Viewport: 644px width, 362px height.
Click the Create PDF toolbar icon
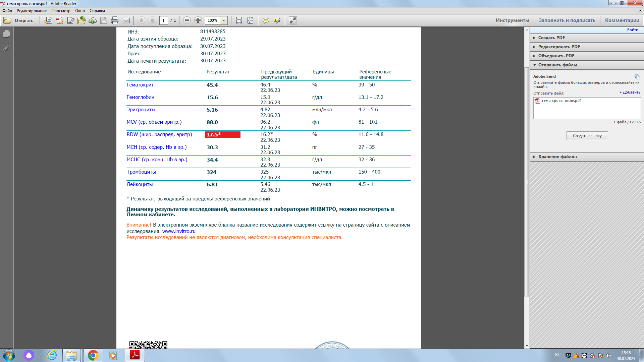(59, 20)
